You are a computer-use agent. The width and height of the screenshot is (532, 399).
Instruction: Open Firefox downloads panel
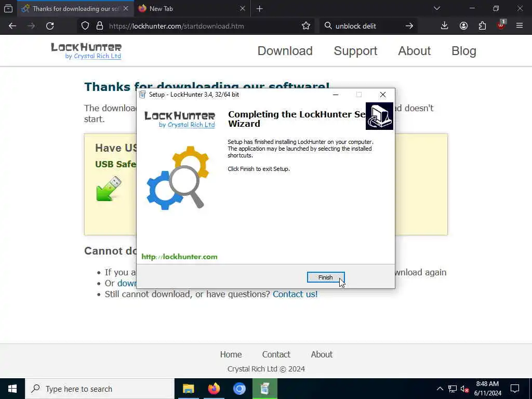click(x=444, y=26)
